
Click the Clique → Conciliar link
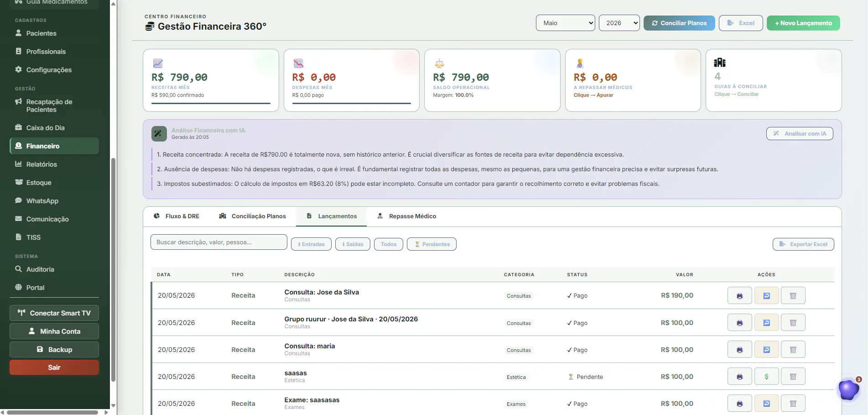[737, 94]
